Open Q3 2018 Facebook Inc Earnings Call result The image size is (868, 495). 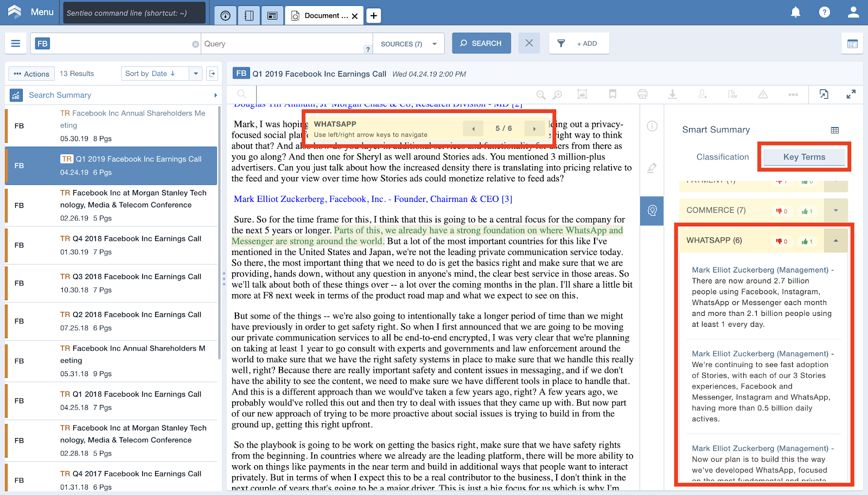[x=111, y=283]
